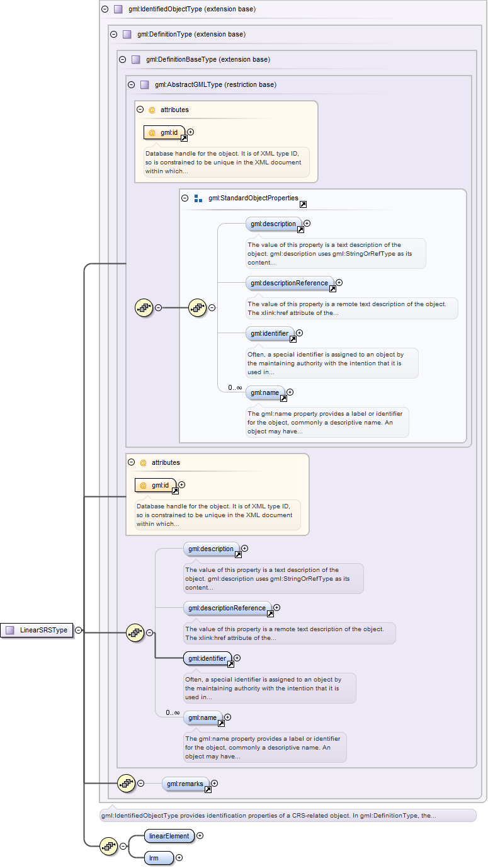Click the gml:IdentifiedObjectType annotation text
Viewport: 488px width, 868px height.
point(268,816)
